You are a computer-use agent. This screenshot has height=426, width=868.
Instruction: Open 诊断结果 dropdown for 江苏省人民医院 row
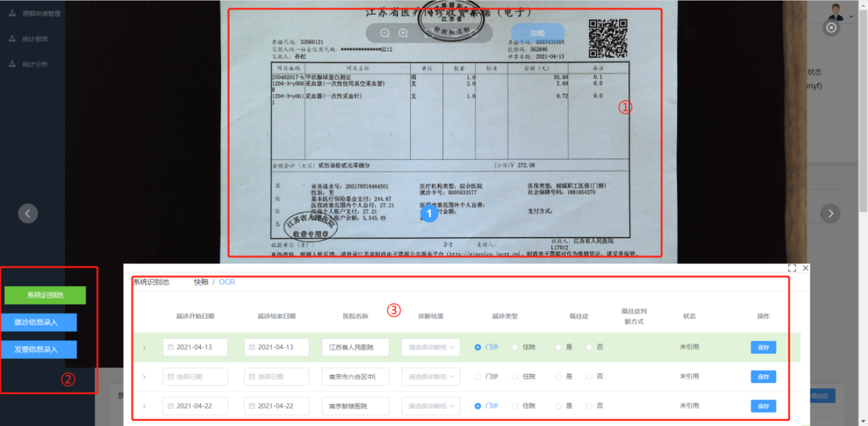431,347
